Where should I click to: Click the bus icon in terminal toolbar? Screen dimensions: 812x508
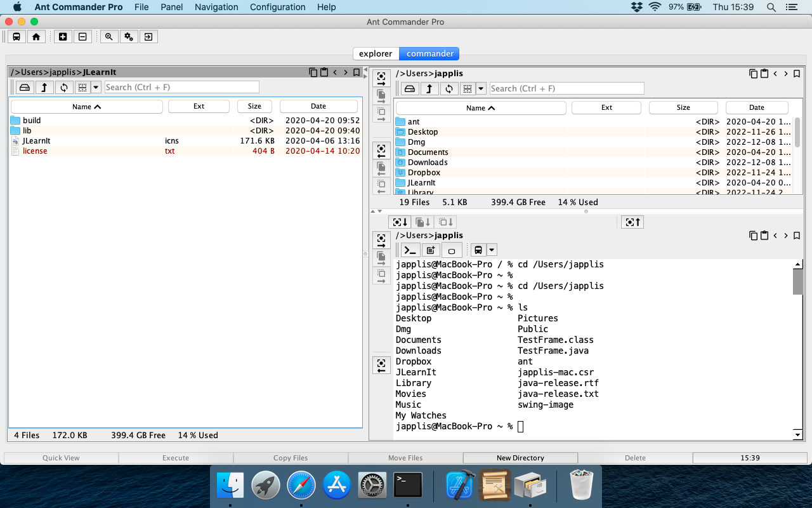[478, 250]
